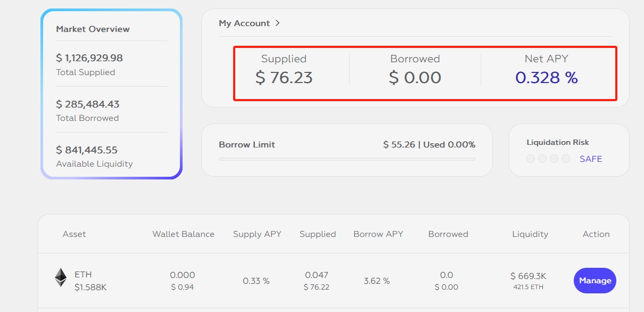Image resolution: width=644 pixels, height=312 pixels.
Task: Select Total Supplied figure in Market Overview
Action: [x=89, y=58]
